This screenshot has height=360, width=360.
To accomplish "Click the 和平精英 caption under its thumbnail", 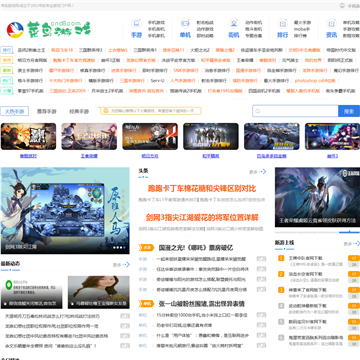I will click(211, 156).
